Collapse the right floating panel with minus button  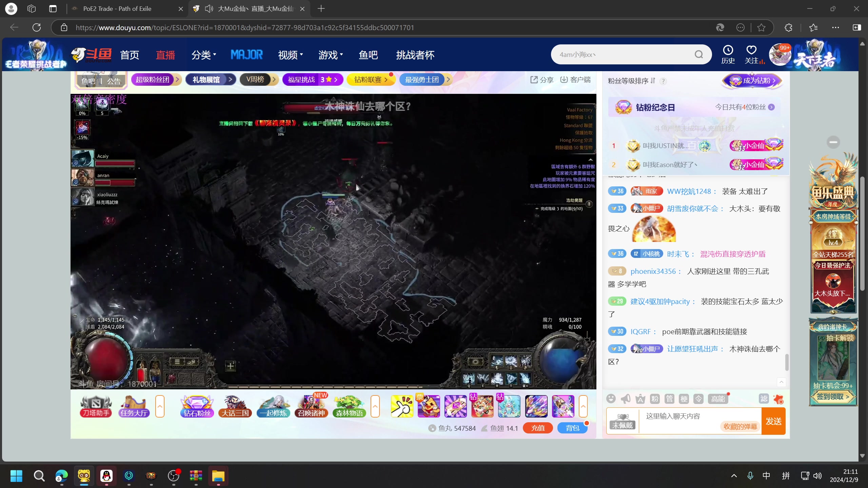point(833,142)
